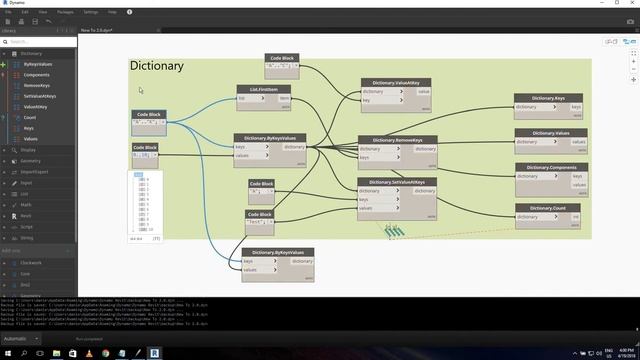This screenshot has height=360, width=640.
Task: Open the View menu
Action: (x=43, y=12)
